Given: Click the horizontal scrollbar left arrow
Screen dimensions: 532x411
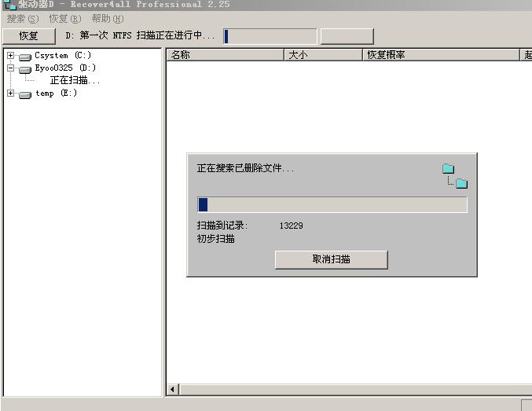Looking at the screenshot, I should [172, 389].
